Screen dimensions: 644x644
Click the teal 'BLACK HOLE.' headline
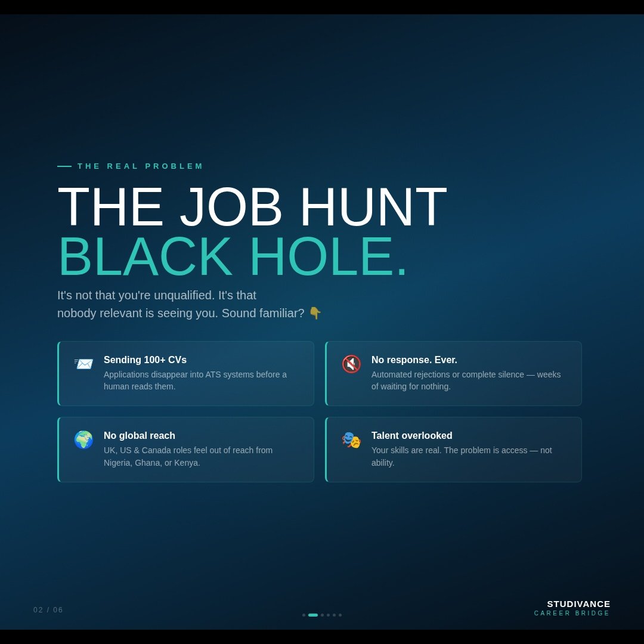pyautogui.click(x=233, y=256)
